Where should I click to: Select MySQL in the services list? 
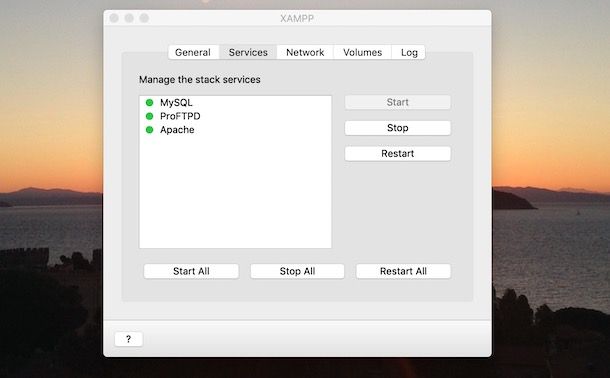tap(235, 103)
